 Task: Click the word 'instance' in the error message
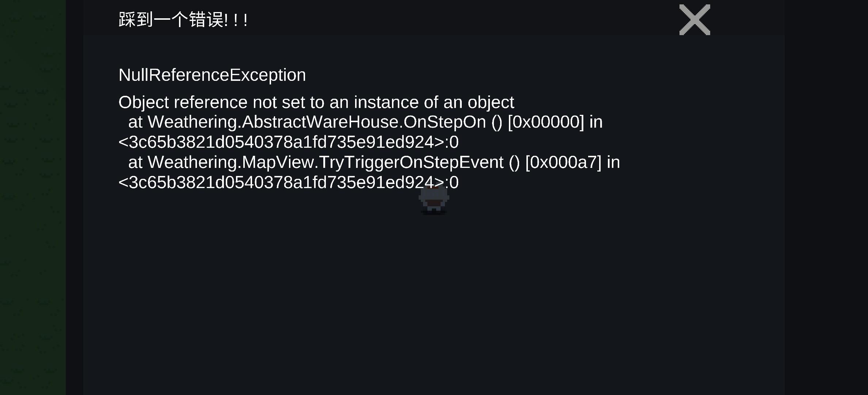(386, 102)
